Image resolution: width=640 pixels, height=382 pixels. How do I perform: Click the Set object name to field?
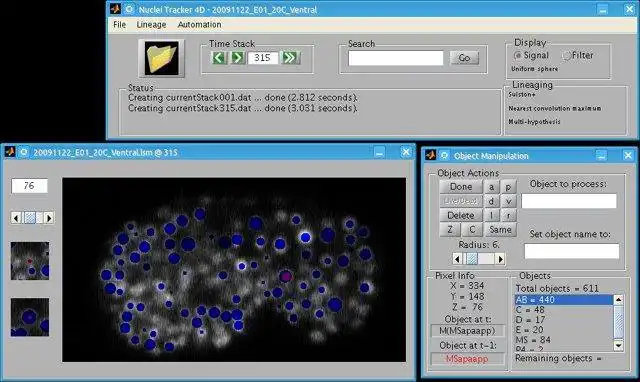(571, 251)
